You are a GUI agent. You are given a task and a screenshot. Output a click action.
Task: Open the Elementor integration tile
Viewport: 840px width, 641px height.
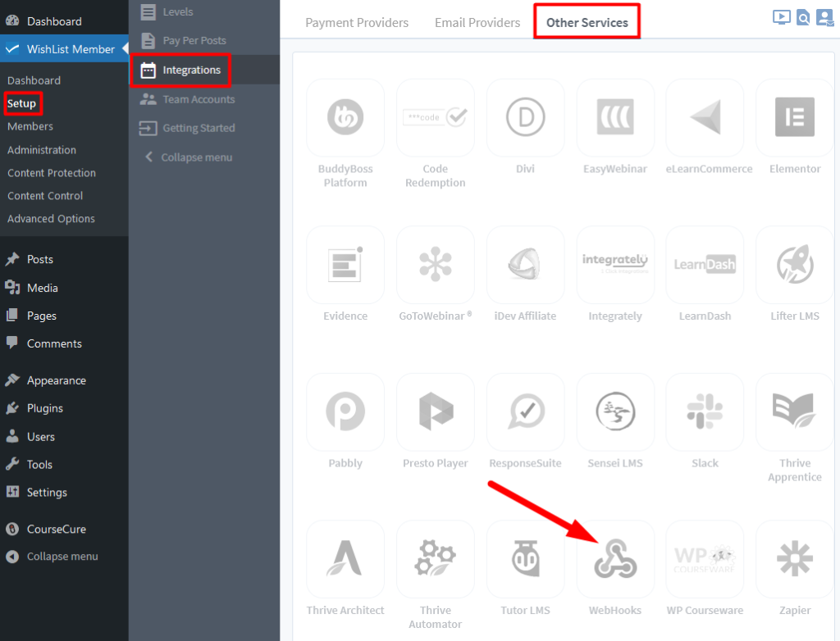(x=794, y=118)
